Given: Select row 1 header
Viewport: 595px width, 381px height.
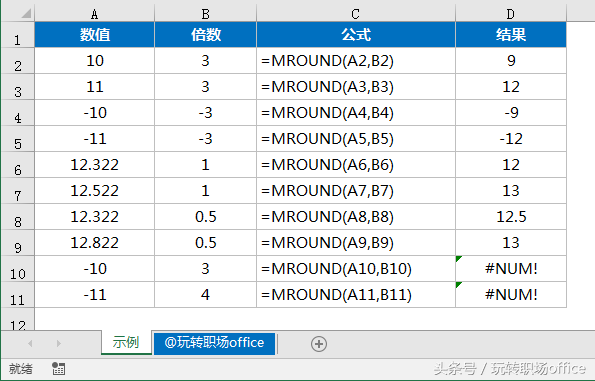Looking at the screenshot, I should pyautogui.click(x=17, y=35).
